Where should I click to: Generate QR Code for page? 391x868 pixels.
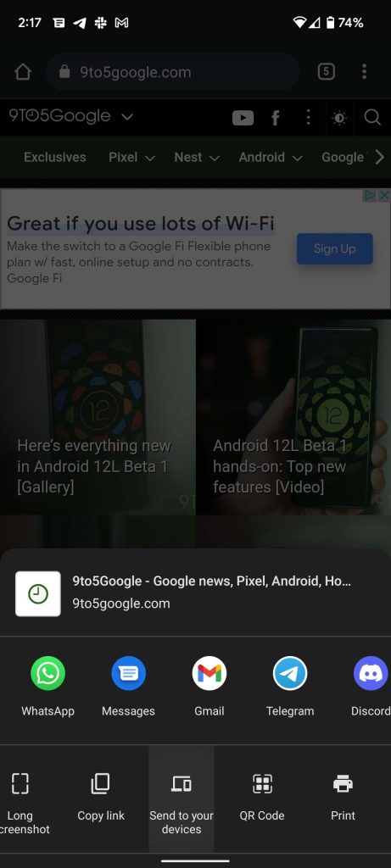pos(262,798)
